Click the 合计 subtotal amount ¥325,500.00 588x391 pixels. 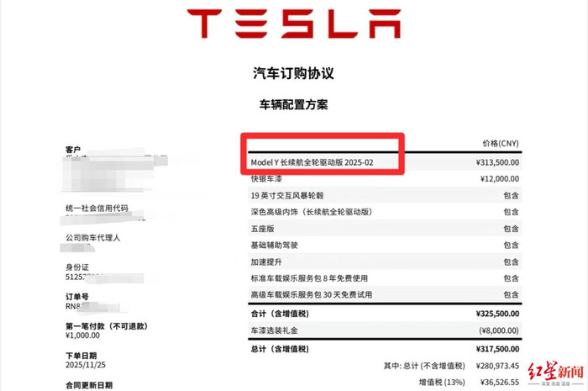click(492, 313)
